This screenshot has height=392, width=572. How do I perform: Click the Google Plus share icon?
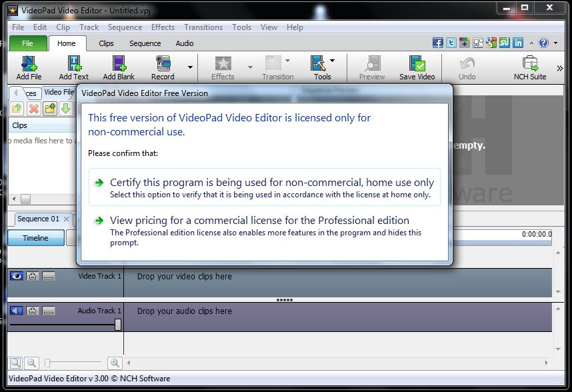[x=465, y=43]
